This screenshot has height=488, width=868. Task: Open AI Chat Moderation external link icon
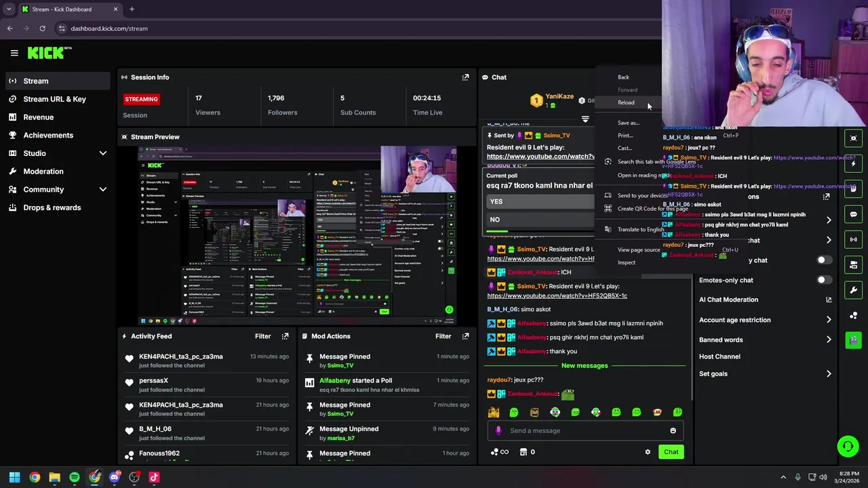coord(829,300)
